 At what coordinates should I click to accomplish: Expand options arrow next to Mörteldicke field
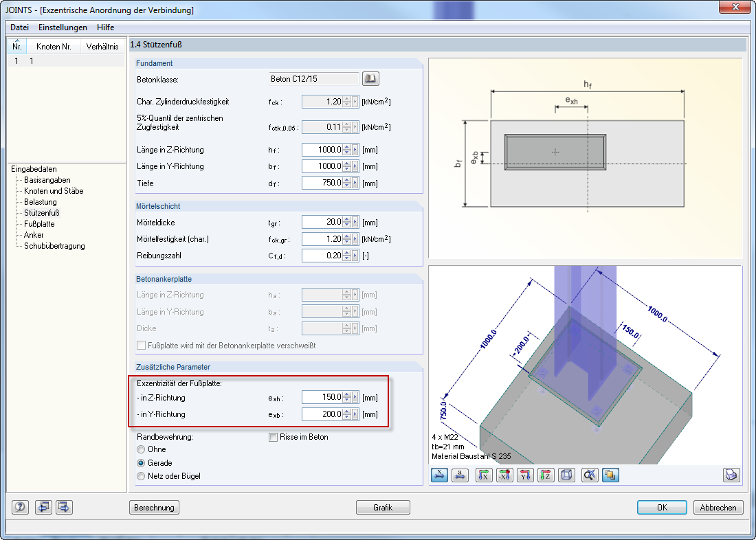(x=355, y=223)
